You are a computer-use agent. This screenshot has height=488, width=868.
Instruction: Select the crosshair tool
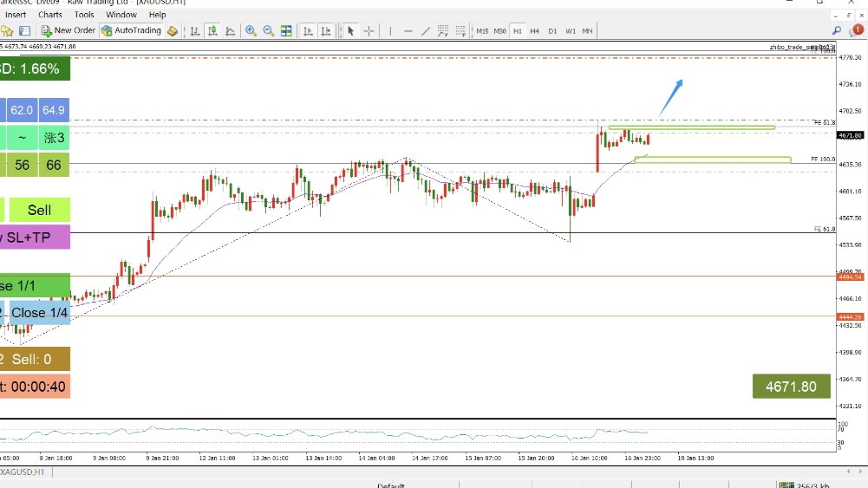coord(369,31)
